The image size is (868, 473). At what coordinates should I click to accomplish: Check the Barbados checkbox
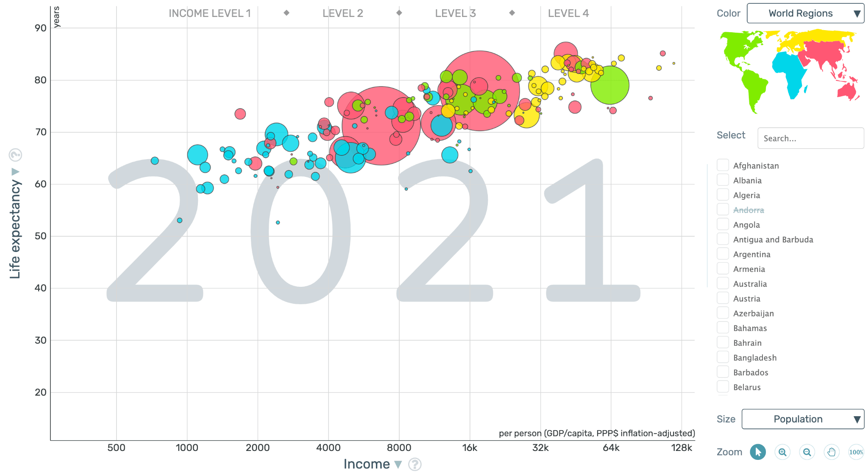pyautogui.click(x=723, y=372)
